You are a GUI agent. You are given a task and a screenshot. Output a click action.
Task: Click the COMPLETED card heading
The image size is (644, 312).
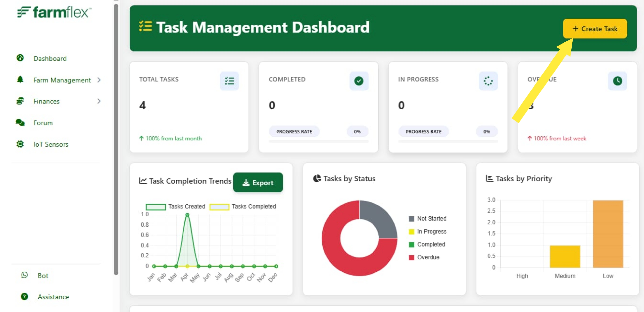(x=287, y=79)
